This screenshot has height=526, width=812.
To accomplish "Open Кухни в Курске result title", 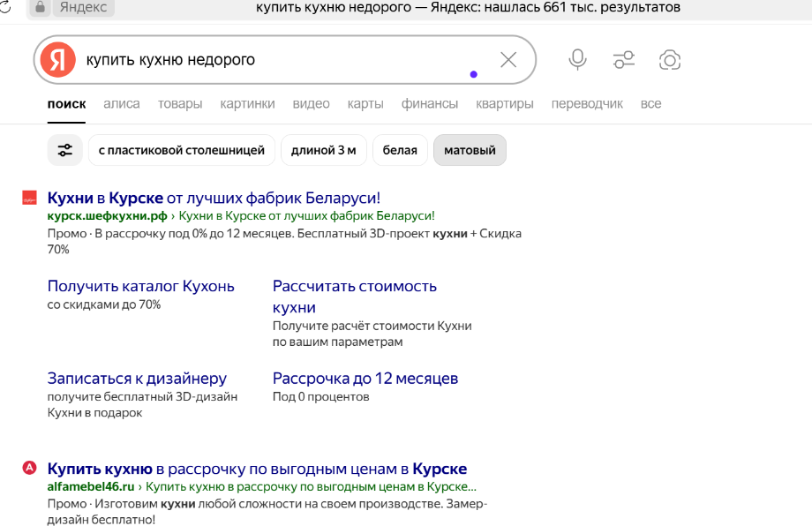I will point(214,198).
